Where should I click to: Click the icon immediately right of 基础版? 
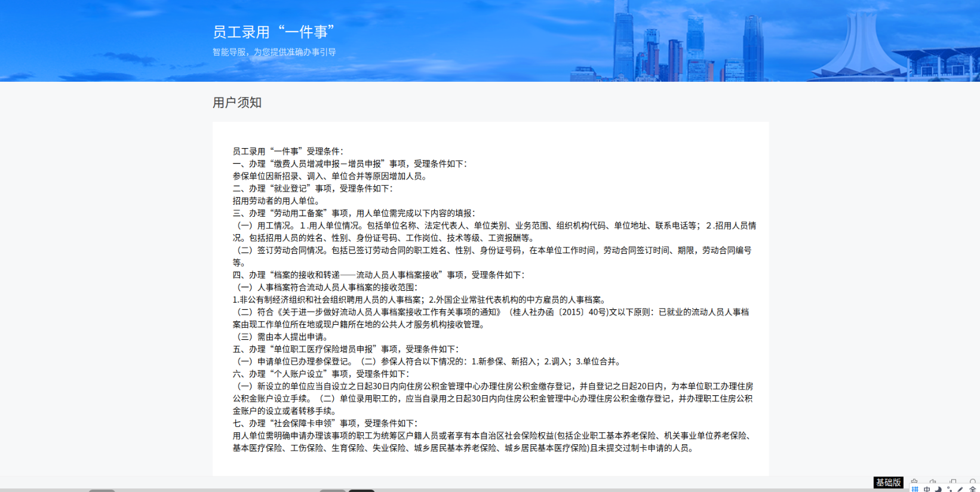tap(914, 481)
